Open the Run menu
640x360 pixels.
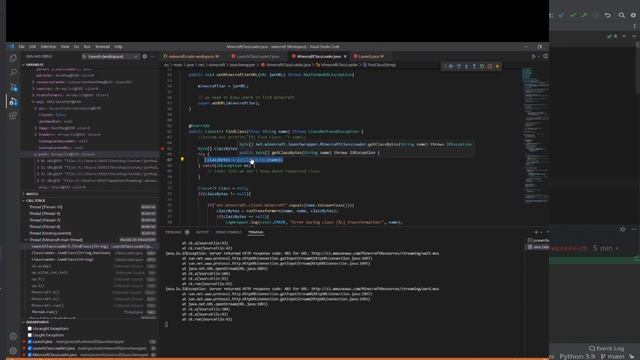(87, 47)
